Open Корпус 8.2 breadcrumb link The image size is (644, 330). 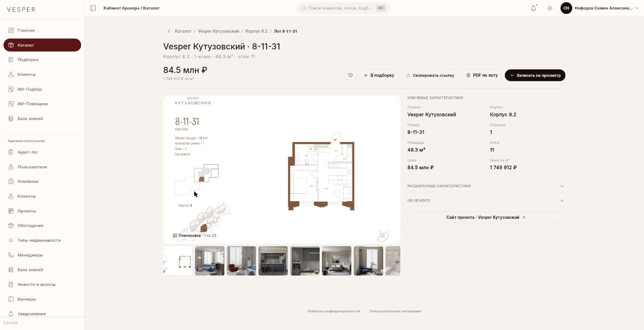click(257, 31)
